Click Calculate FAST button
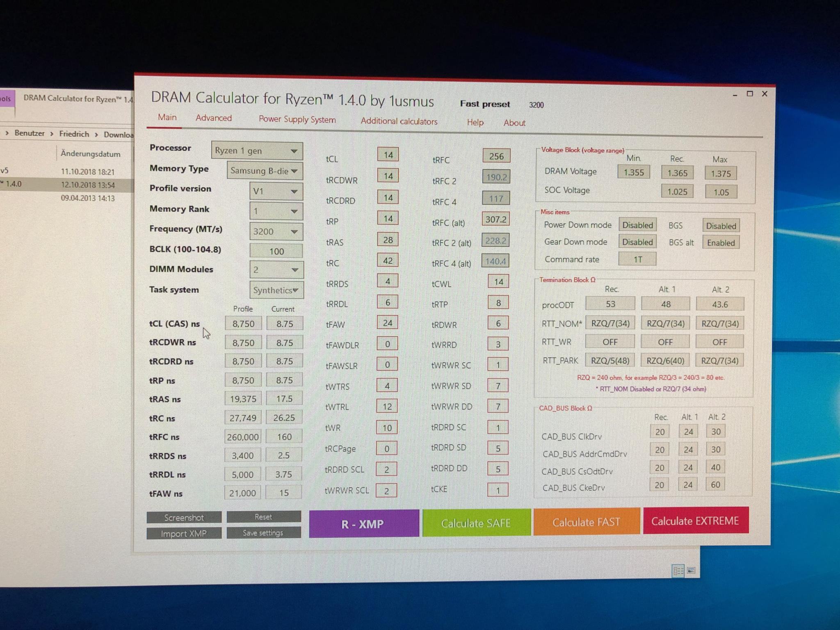 (587, 521)
